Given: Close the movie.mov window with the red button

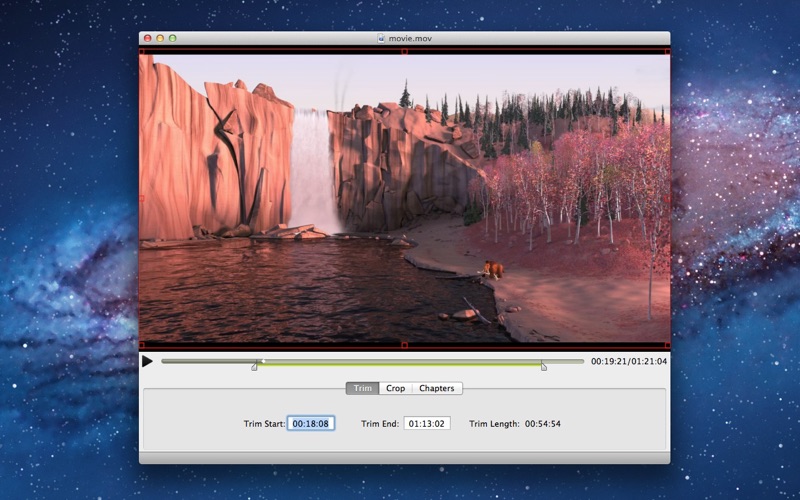Looking at the screenshot, I should coord(147,38).
